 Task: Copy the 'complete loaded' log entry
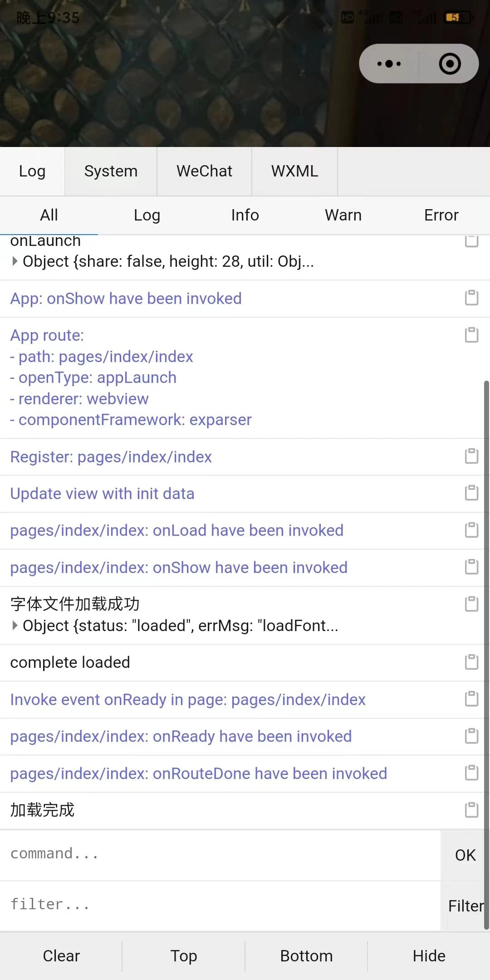(471, 662)
